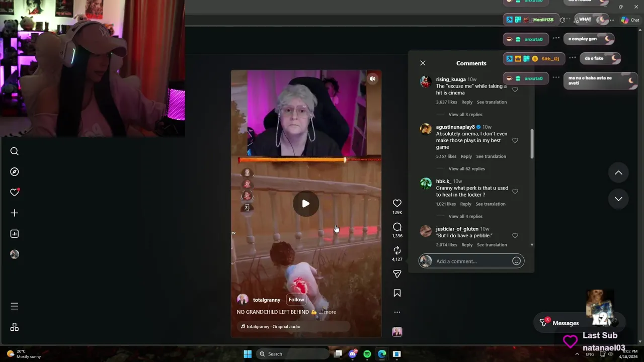This screenshot has width=644, height=362.
Task: Open the emoji picker in comment box
Action: click(516, 261)
